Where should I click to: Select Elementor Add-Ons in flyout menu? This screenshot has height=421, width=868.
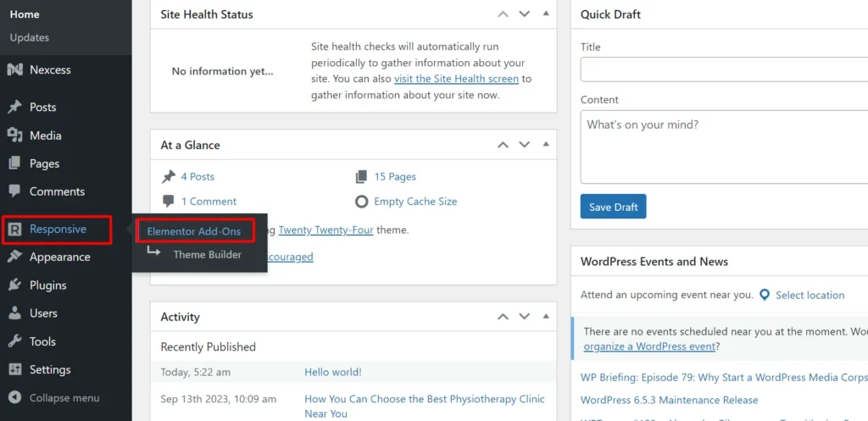point(194,231)
